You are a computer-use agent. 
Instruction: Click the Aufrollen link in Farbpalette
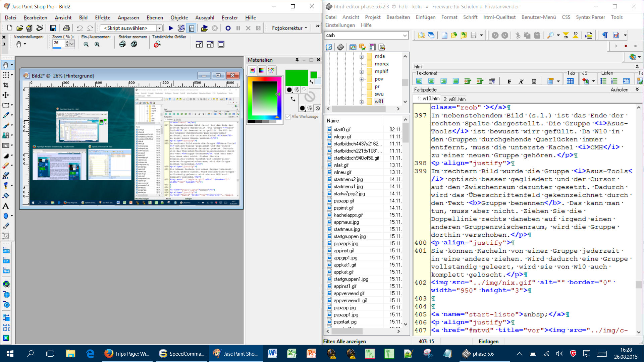pos(619,90)
